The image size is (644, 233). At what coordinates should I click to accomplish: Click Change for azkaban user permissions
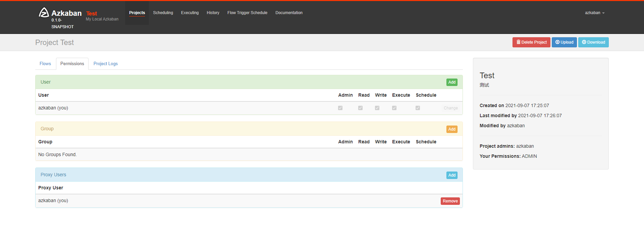450,108
